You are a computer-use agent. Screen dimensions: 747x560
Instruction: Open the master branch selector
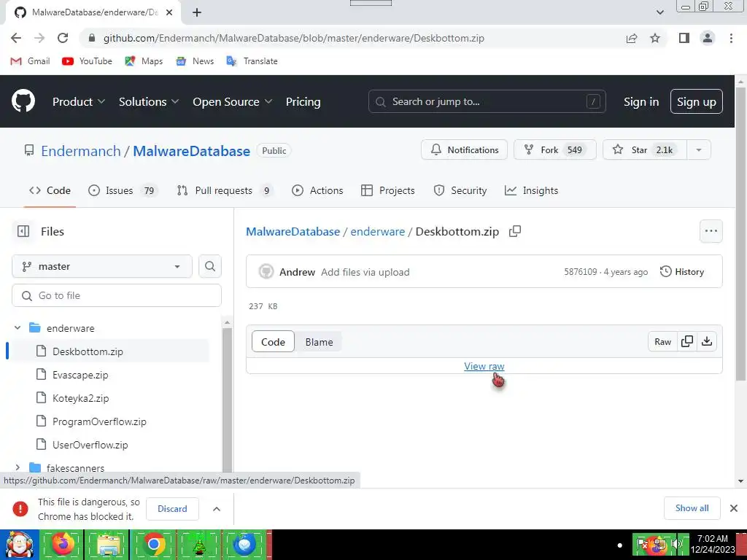pyautogui.click(x=102, y=266)
